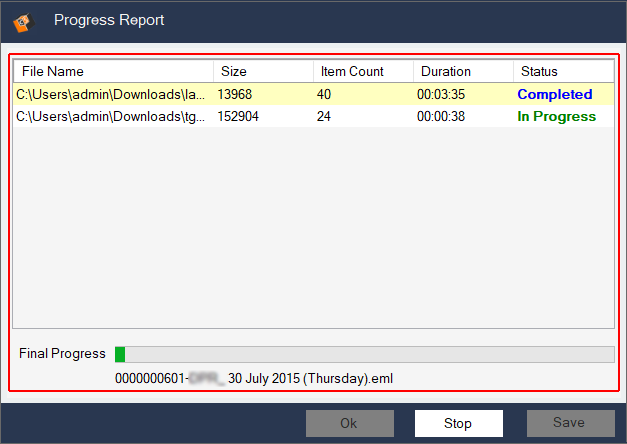627x444 pixels.
Task: Click the size value 13968
Action: click(238, 95)
